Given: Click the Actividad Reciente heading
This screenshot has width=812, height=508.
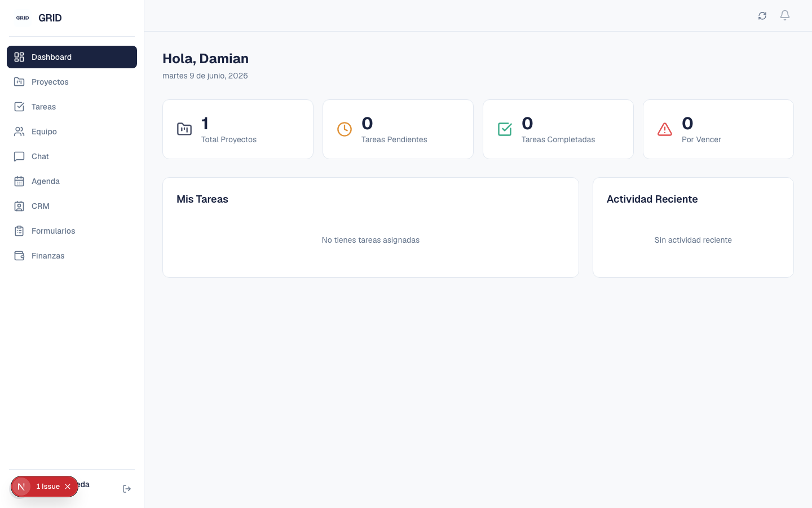Looking at the screenshot, I should click(x=652, y=199).
